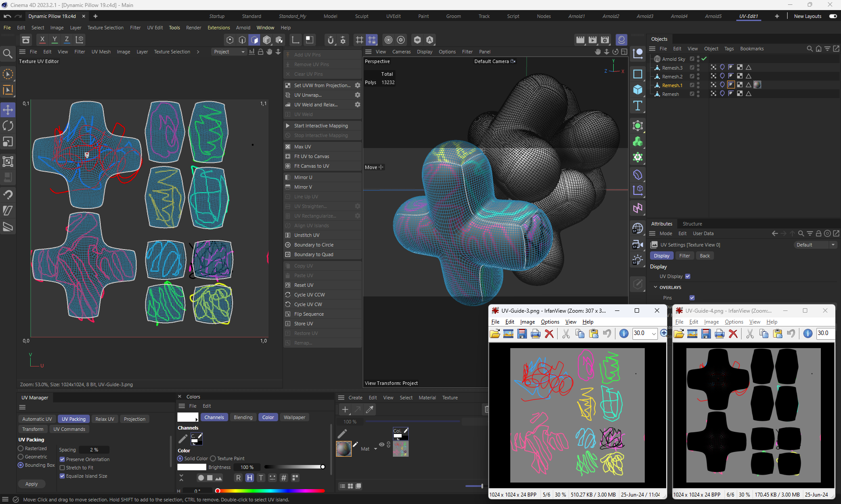This screenshot has width=841, height=504.
Task: Select the Rasterized packing option
Action: coord(21,448)
